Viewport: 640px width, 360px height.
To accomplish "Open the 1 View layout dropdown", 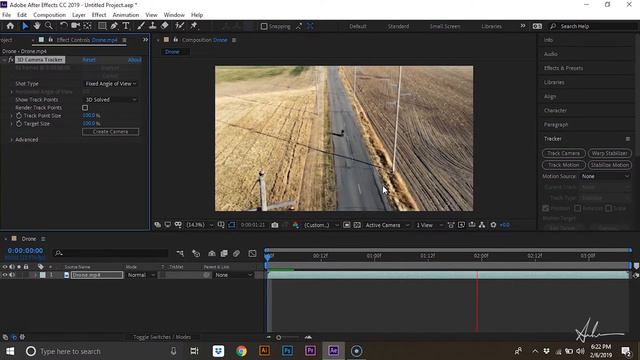I will coord(429,225).
